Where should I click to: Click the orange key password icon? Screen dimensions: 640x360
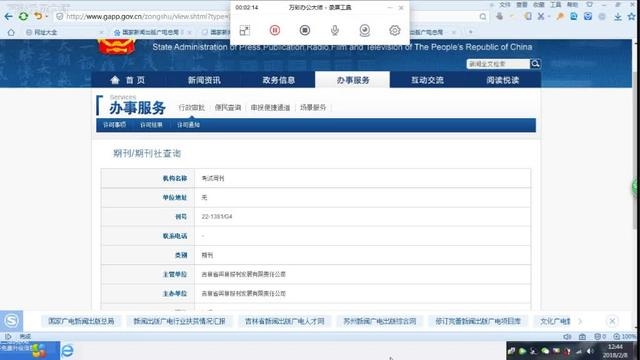click(x=560, y=16)
